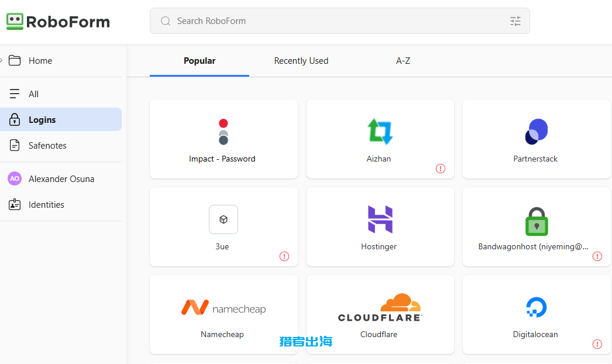Click the Aizhan warning alert icon
This screenshot has width=612, height=364.
pos(441,169)
